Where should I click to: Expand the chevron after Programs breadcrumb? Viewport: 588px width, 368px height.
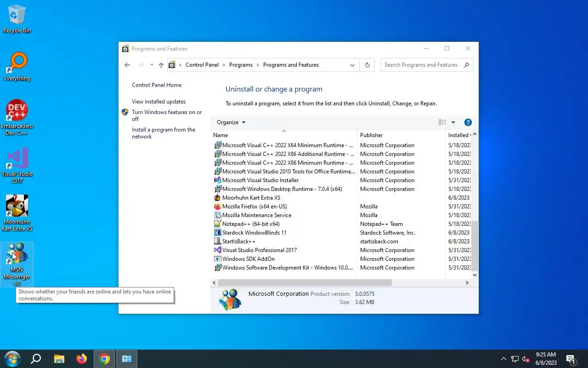pyautogui.click(x=258, y=65)
